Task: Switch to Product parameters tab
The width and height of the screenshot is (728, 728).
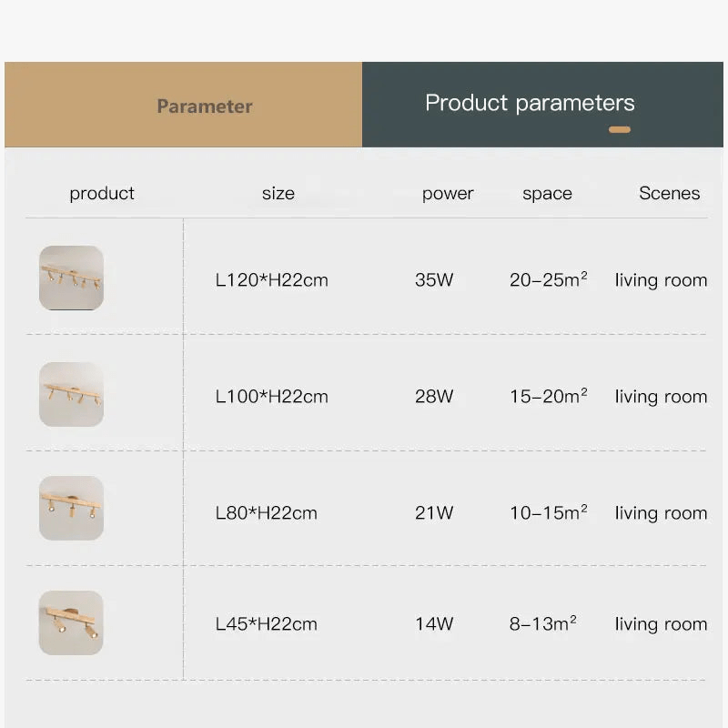Action: pos(530,103)
